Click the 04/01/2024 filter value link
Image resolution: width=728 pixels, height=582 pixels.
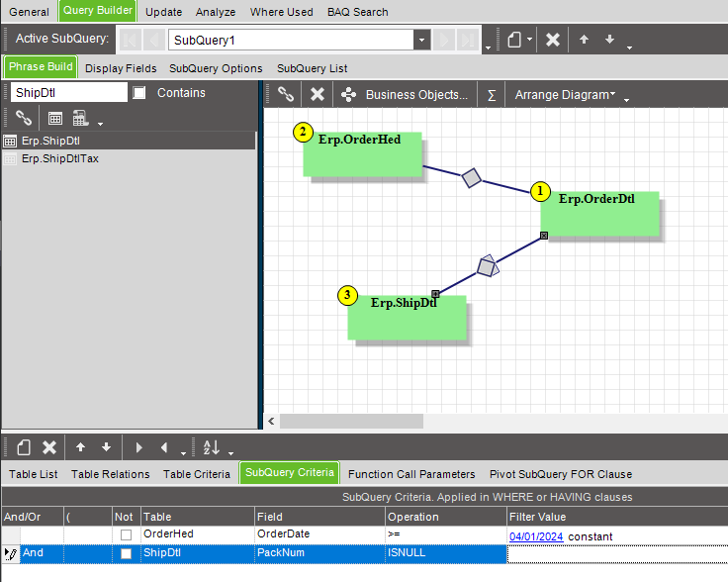click(536, 535)
